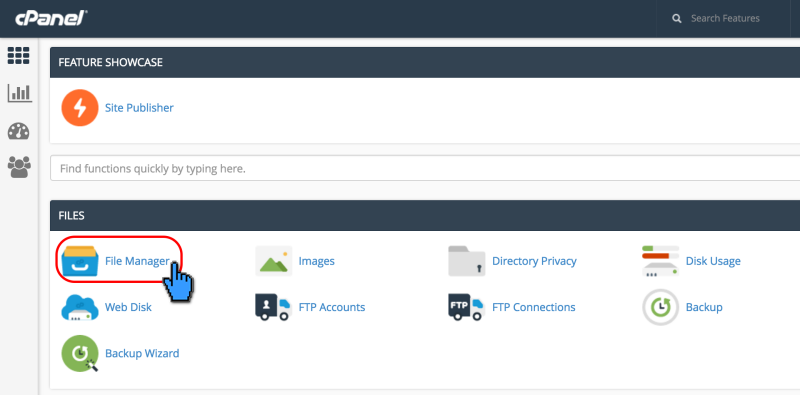Image resolution: width=800 pixels, height=395 pixels.
Task: Click the search magnifier icon in header
Action: (677, 18)
